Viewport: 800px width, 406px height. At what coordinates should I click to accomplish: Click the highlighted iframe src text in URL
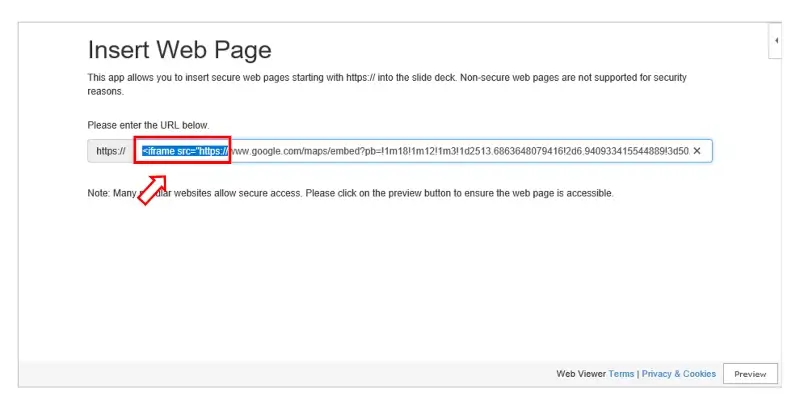pos(184,151)
